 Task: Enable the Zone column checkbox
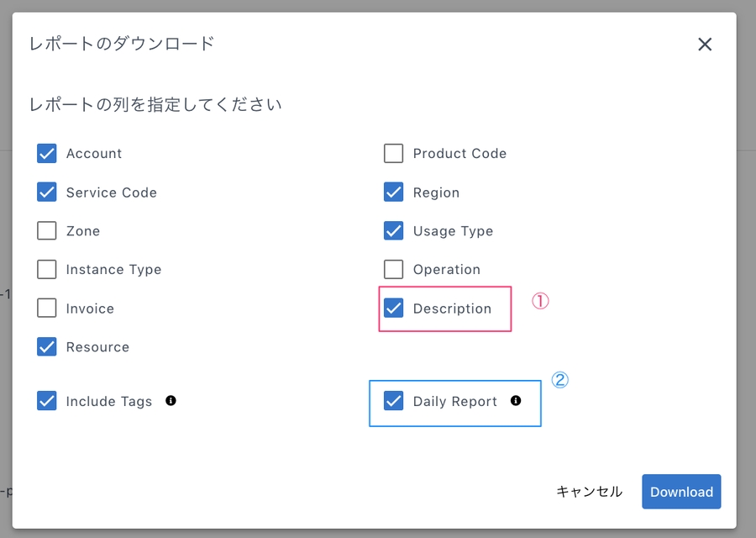(x=47, y=231)
